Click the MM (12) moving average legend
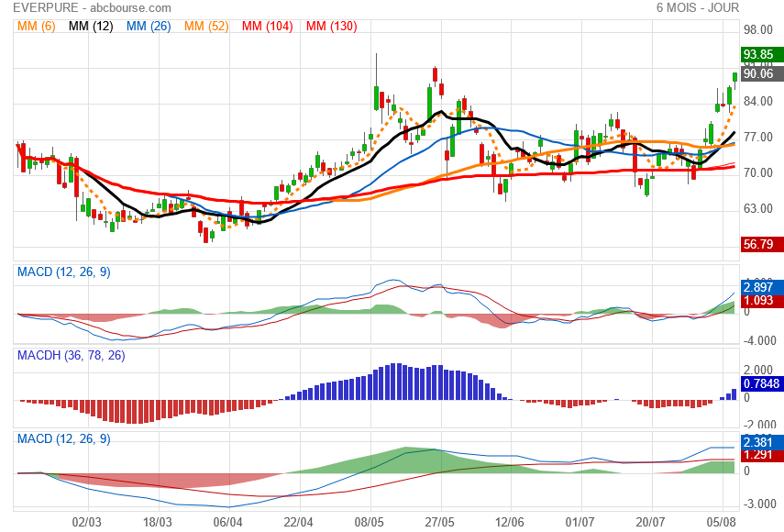 click(x=91, y=26)
